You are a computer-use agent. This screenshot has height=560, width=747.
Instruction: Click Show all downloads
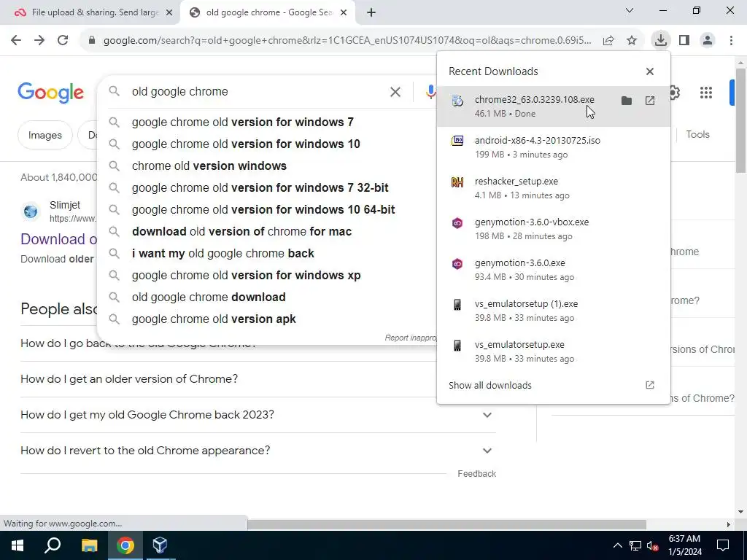click(x=554, y=385)
